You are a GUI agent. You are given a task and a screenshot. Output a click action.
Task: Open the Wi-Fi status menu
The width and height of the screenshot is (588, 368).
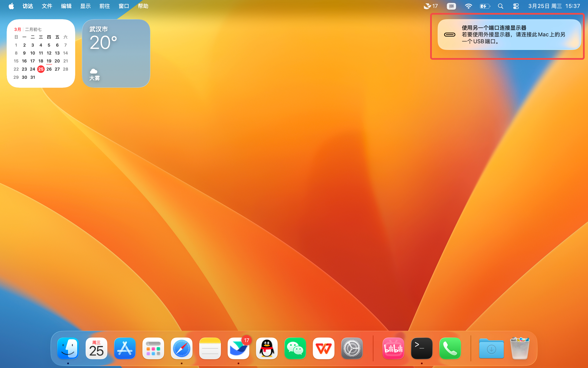[x=469, y=6]
